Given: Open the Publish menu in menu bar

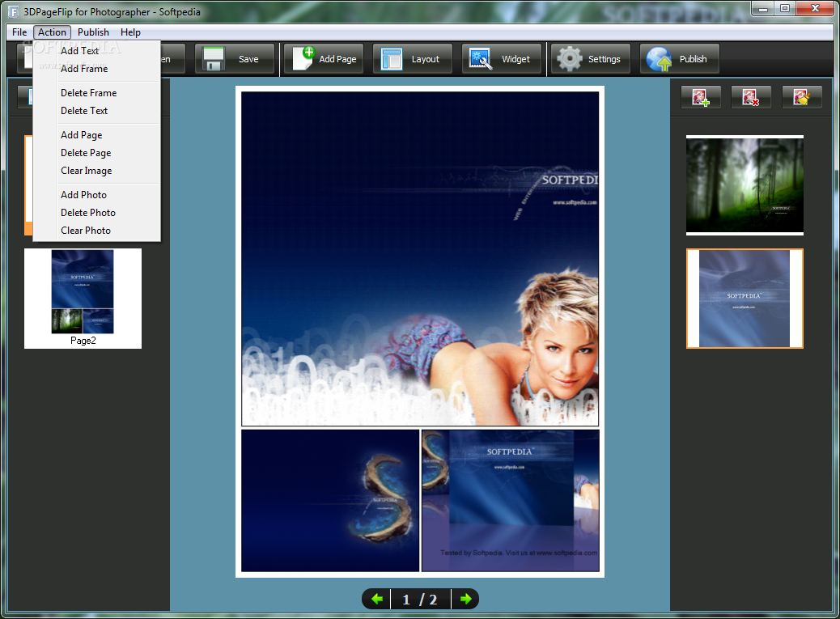Looking at the screenshot, I should (93, 32).
